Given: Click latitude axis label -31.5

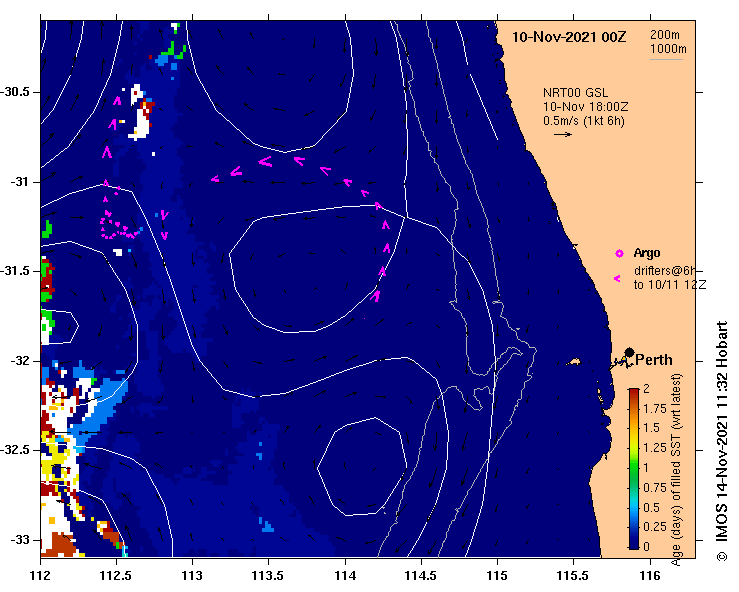Looking at the screenshot, I should [17, 271].
